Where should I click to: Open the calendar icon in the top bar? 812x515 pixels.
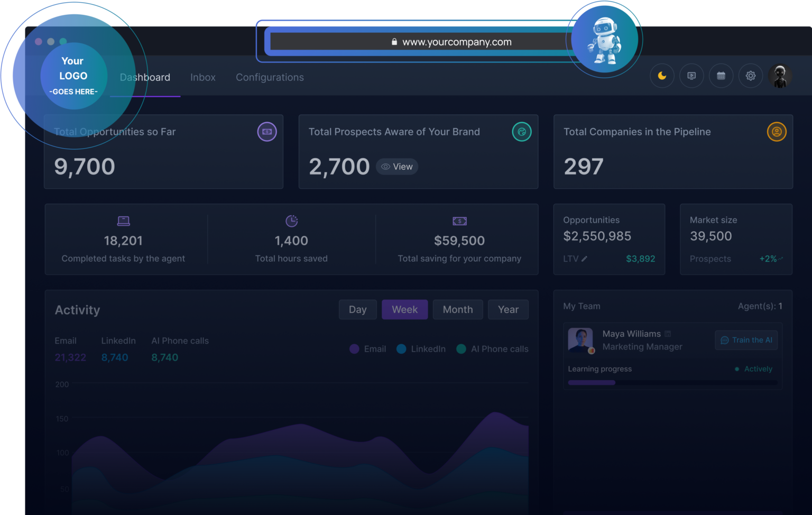coord(721,76)
